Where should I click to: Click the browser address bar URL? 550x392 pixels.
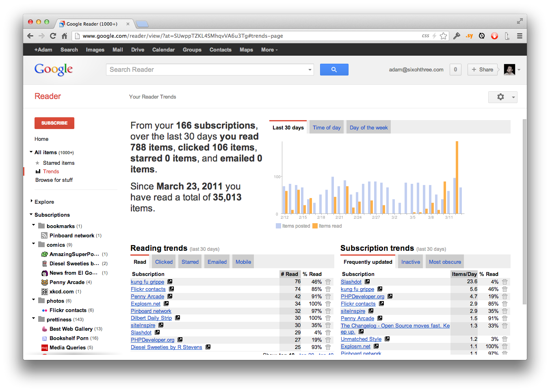183,36
